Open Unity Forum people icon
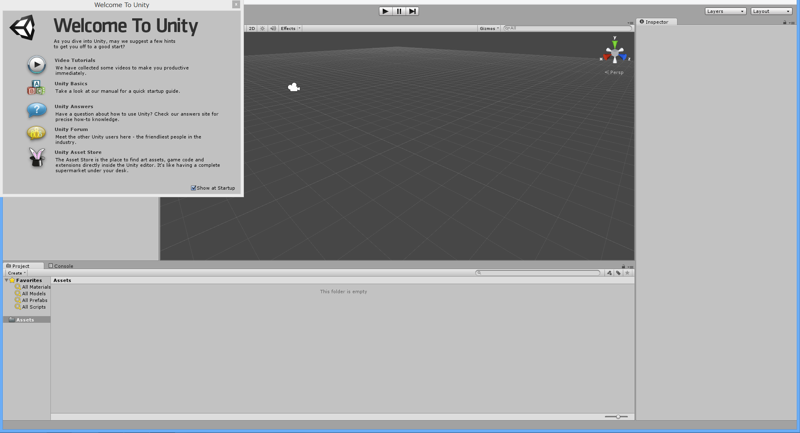The height and width of the screenshot is (433, 800). (x=36, y=133)
